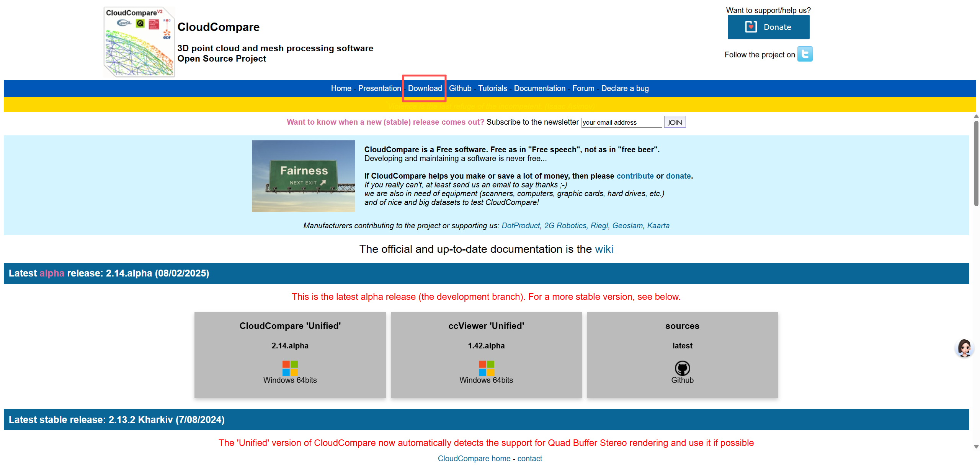Click the '2.14.alpha' version text

(x=290, y=346)
